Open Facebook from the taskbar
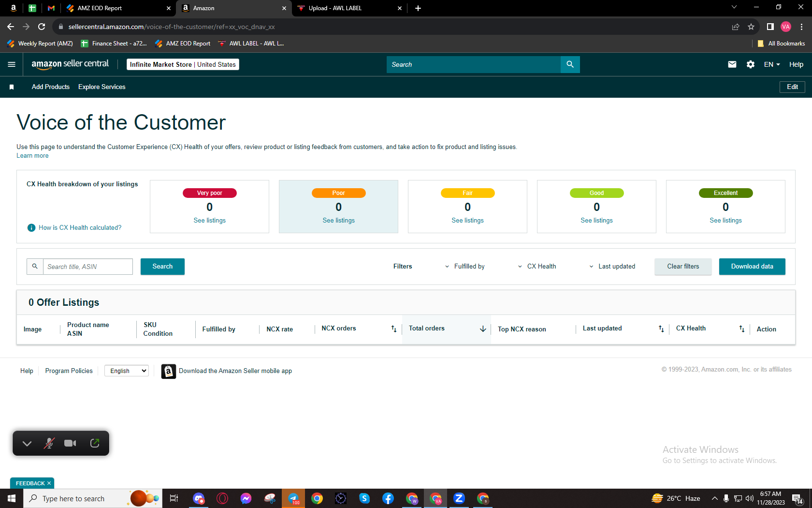The image size is (812, 508). 388,498
